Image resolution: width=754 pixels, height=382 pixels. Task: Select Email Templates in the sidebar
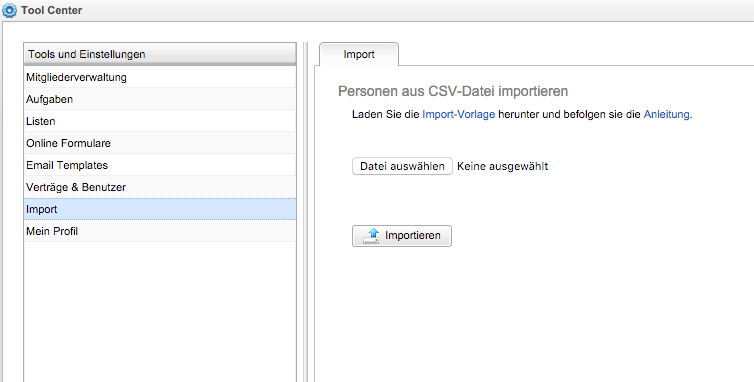click(x=160, y=165)
